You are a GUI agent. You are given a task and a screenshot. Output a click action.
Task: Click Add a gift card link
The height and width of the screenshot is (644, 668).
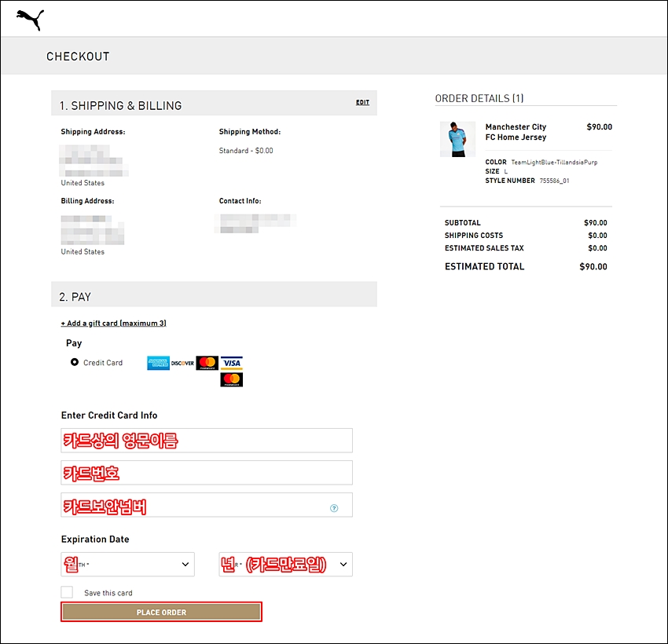click(114, 323)
